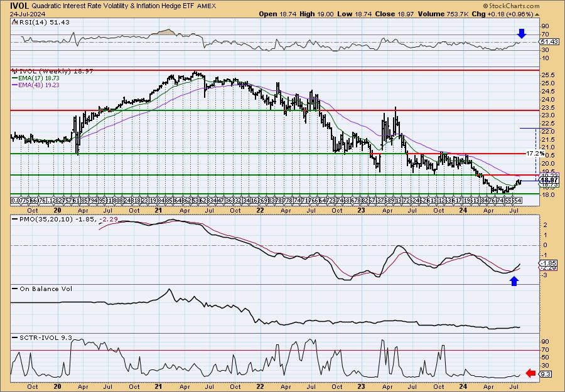Click the 51.43 RSI value tag on right axis

tap(550, 42)
